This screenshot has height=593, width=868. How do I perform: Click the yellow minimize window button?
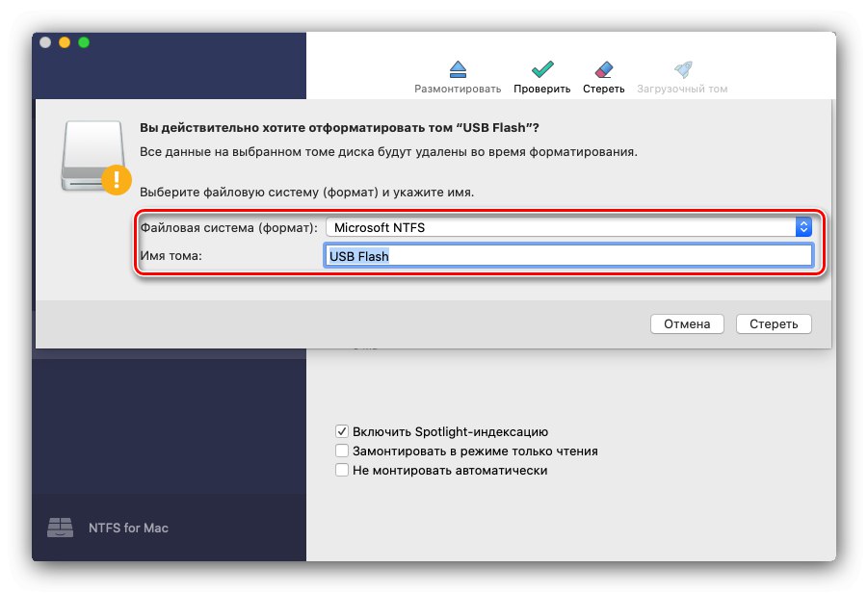(x=65, y=42)
